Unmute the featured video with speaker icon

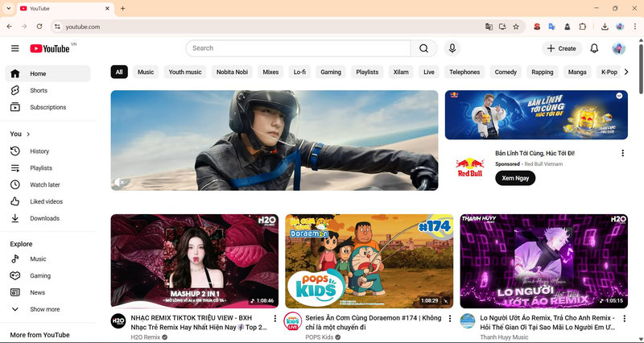(x=119, y=182)
